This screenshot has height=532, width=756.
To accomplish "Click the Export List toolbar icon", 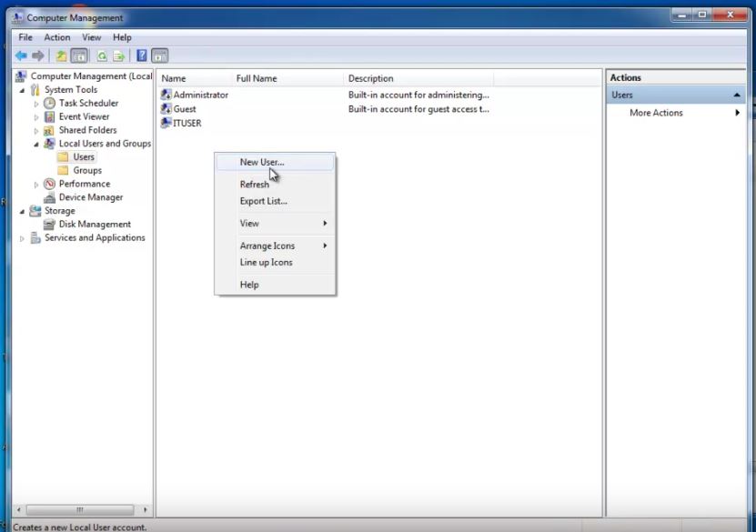I will tap(118, 55).
